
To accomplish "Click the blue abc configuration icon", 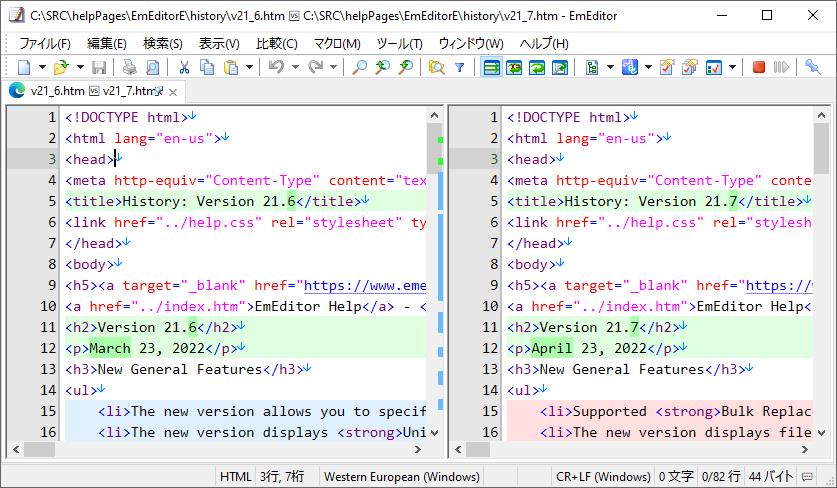I will [630, 67].
